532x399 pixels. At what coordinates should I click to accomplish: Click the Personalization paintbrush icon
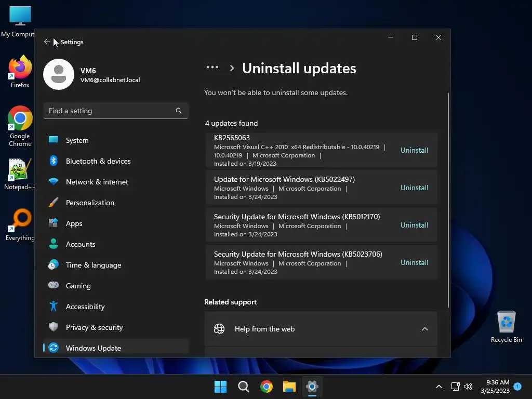click(x=54, y=202)
